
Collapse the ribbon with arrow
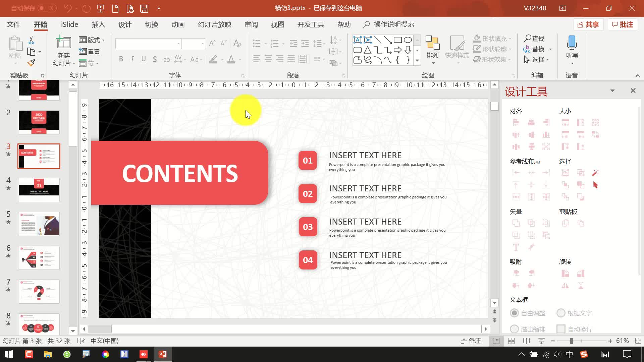pos(638,76)
